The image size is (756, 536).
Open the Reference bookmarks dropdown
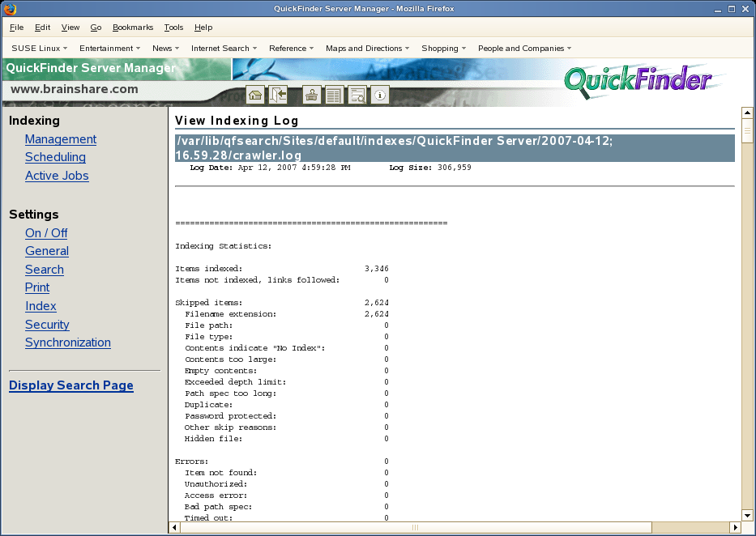point(291,48)
